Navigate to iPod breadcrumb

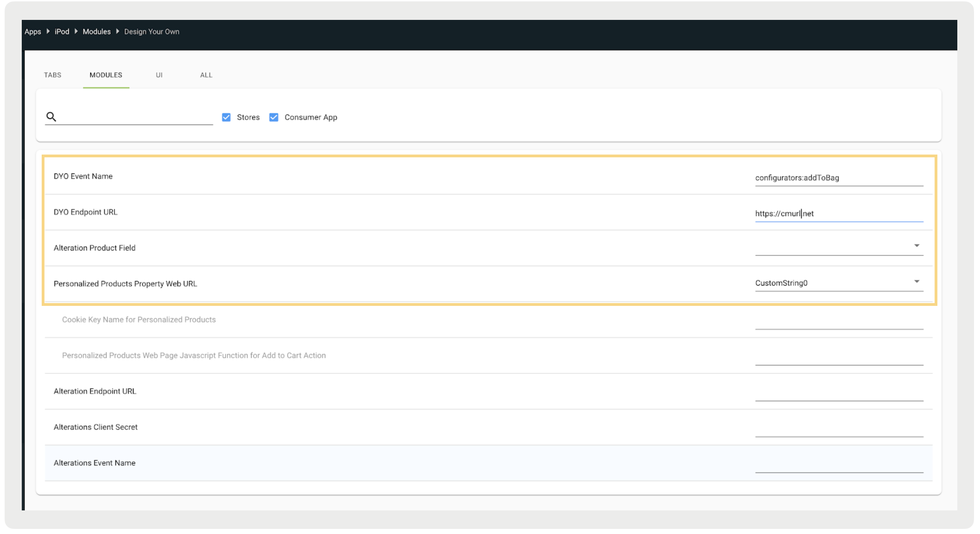[x=62, y=31]
